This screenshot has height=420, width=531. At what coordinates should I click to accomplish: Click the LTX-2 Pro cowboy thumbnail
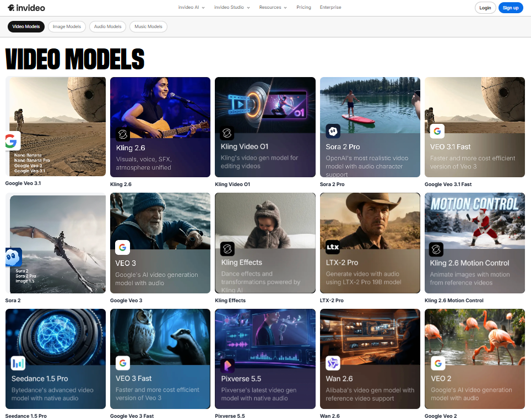pyautogui.click(x=370, y=221)
